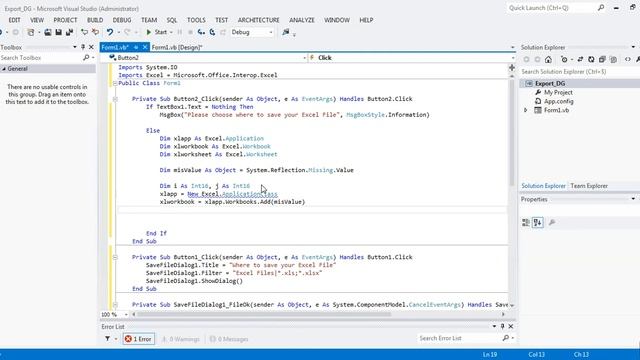This screenshot has height=360, width=640.
Task: Click the Refresh icon in Solution Explorer
Action: [591, 60]
